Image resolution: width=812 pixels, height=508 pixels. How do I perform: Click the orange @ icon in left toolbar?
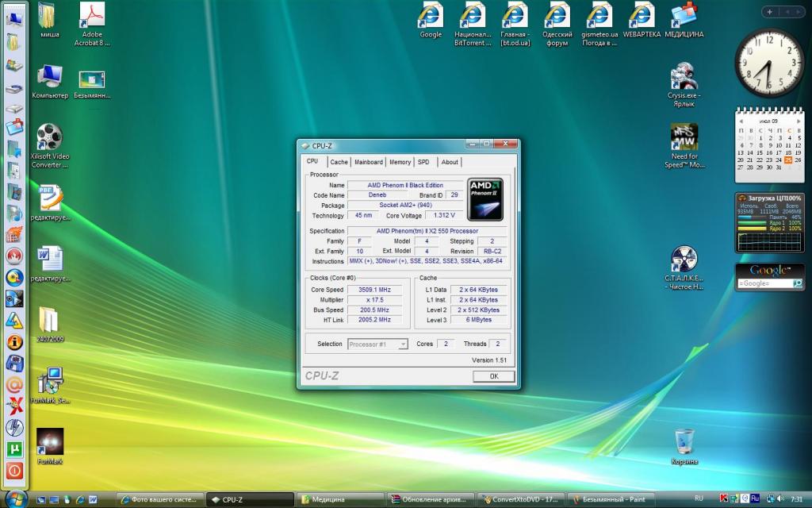(14, 385)
